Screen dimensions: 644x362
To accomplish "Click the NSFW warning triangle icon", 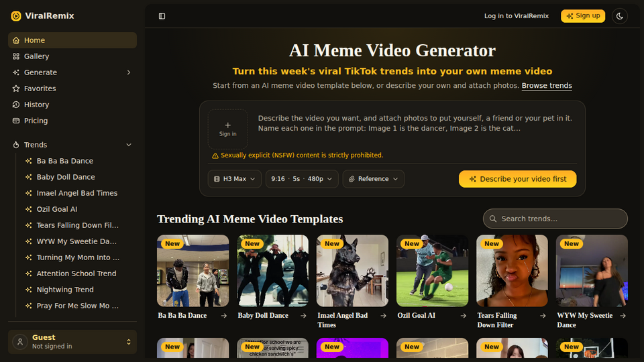I will click(215, 156).
